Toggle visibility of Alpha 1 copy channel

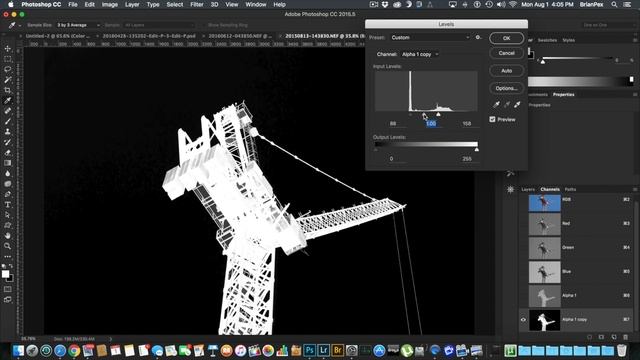523,320
